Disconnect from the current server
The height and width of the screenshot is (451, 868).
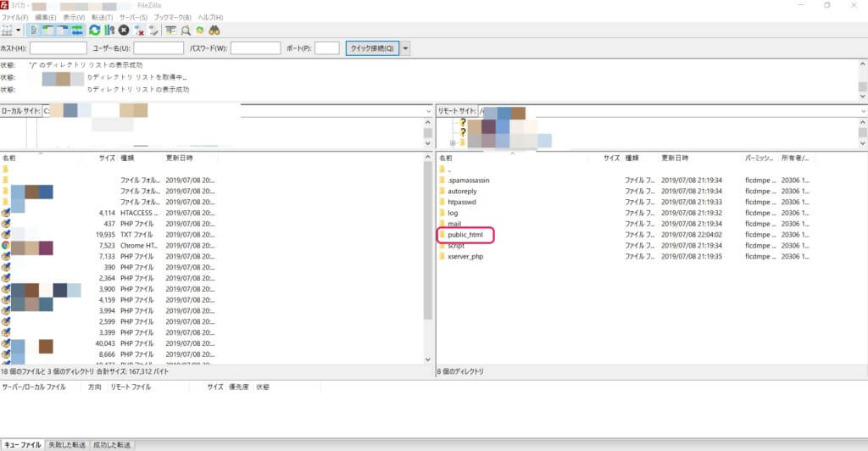(139, 31)
